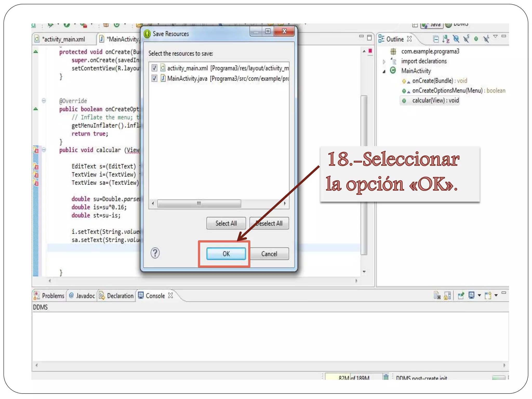Open Display Selected Console dropdown arrow
Image resolution: width=532 pixels, height=399 pixels.
479,296
